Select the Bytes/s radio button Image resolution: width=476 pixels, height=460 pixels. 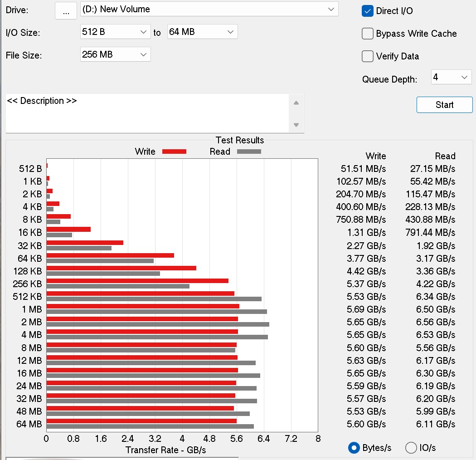(354, 448)
